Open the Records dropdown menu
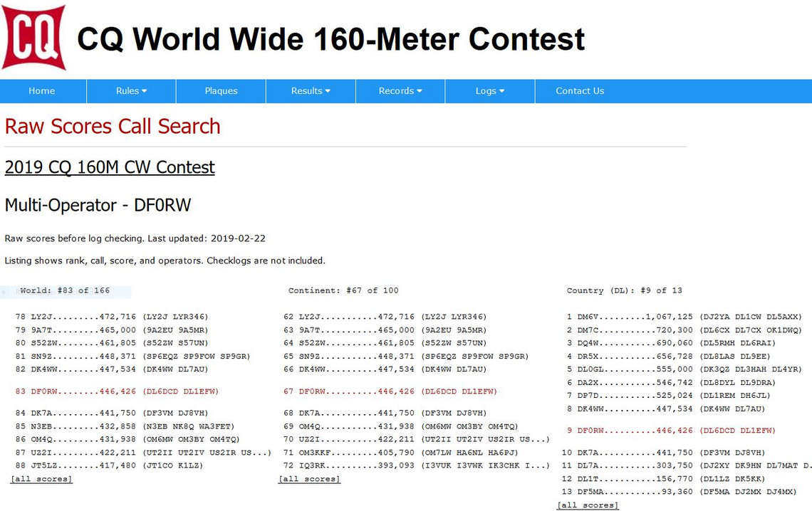812x511 pixels. [x=400, y=91]
